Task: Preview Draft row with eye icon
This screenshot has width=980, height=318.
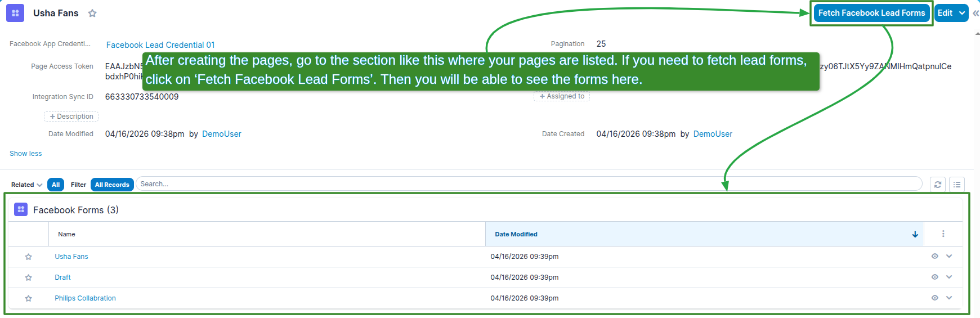Action: 935,277
